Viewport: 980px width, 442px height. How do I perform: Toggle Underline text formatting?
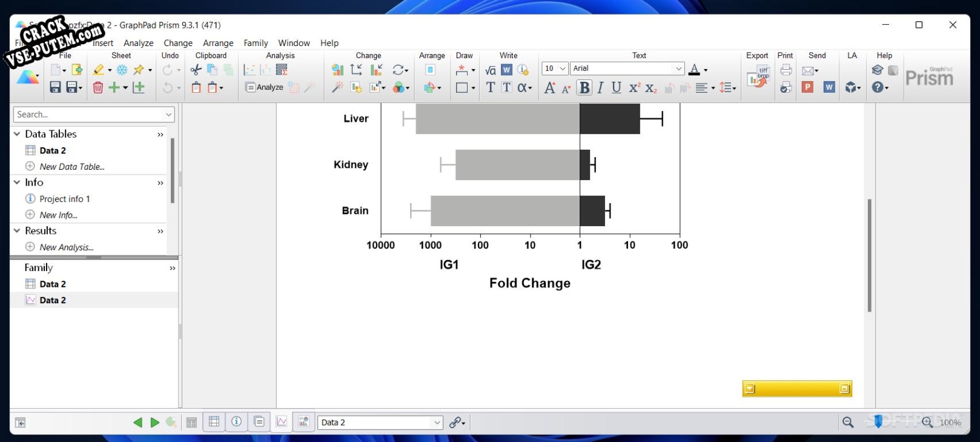617,87
